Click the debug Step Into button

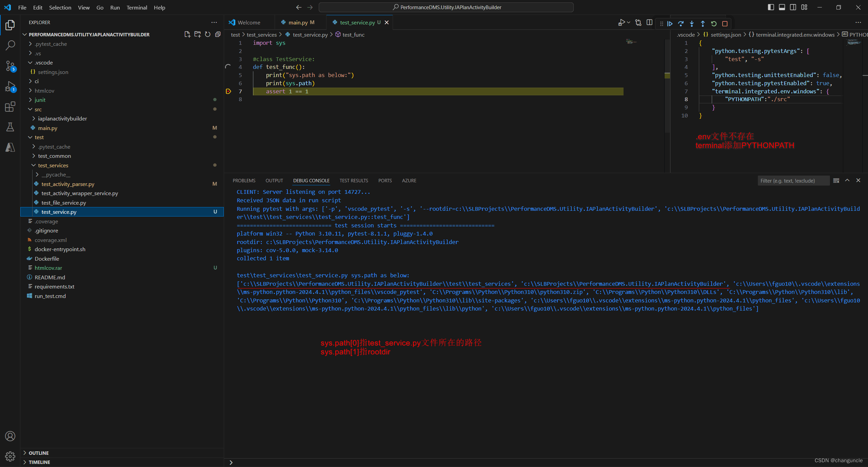[x=692, y=23]
